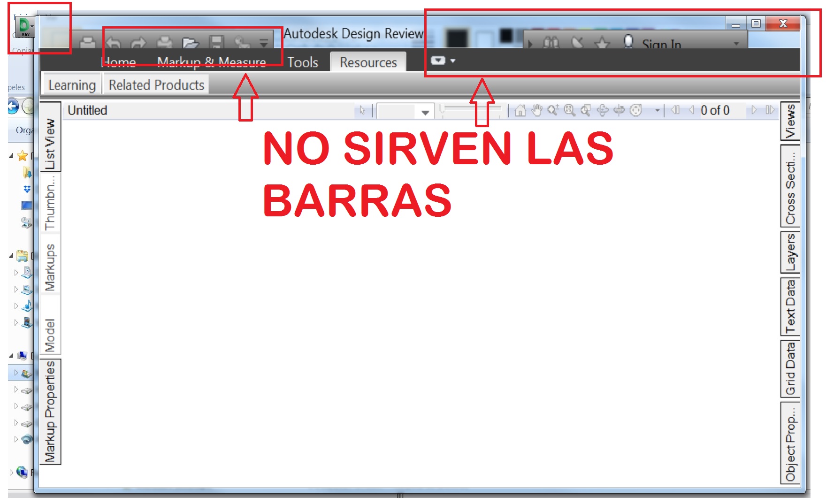The image size is (826, 504).
Task: Click the satellite dish communication icon
Action: tap(577, 43)
